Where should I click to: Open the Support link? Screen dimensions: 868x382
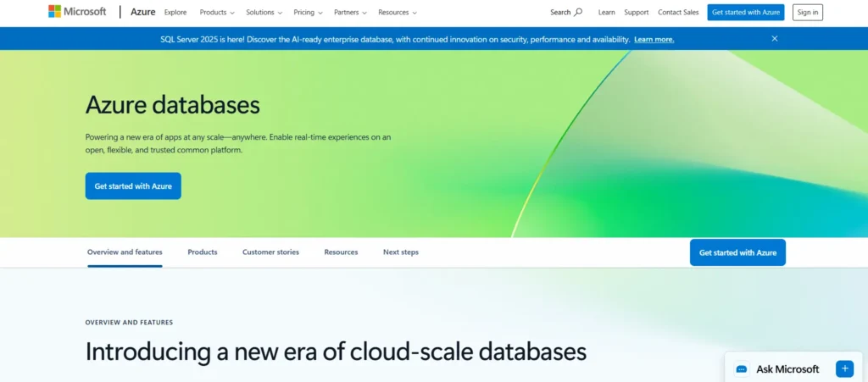(637, 12)
